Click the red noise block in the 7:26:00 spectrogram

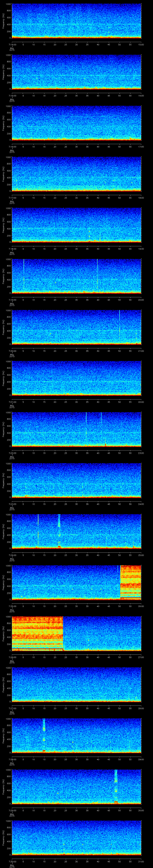click(x=37, y=633)
